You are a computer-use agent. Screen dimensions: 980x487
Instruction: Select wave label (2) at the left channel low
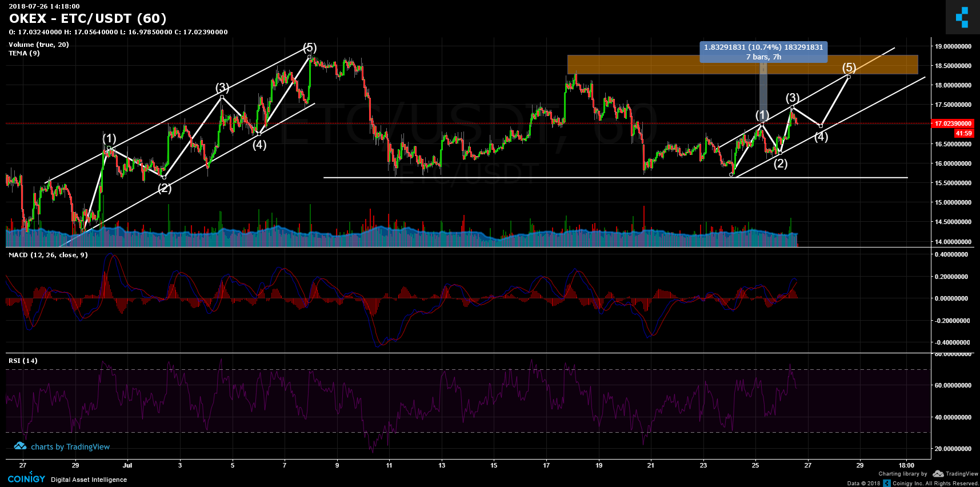tap(165, 188)
